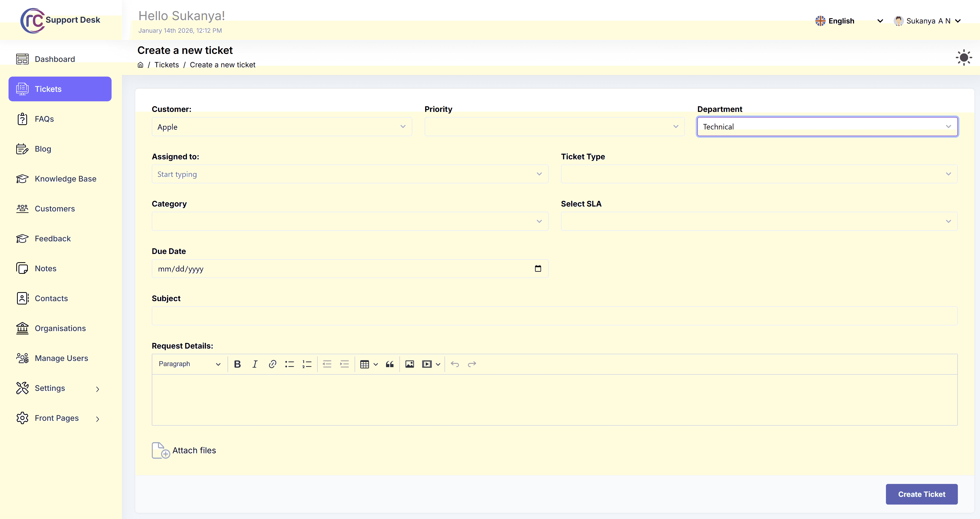This screenshot has width=980, height=519.
Task: Insert image into request details
Action: pyautogui.click(x=409, y=364)
